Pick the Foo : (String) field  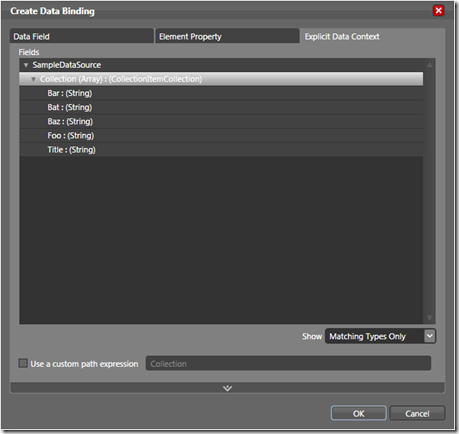tap(221, 136)
